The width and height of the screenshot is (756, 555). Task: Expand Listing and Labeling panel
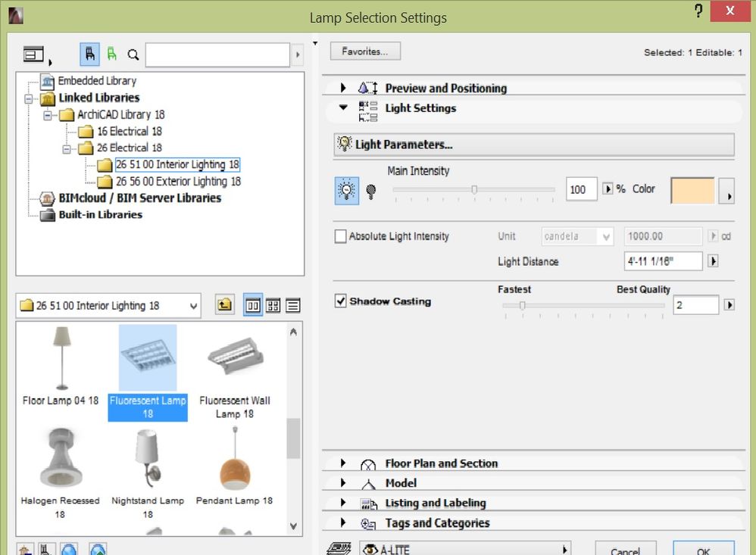(343, 503)
